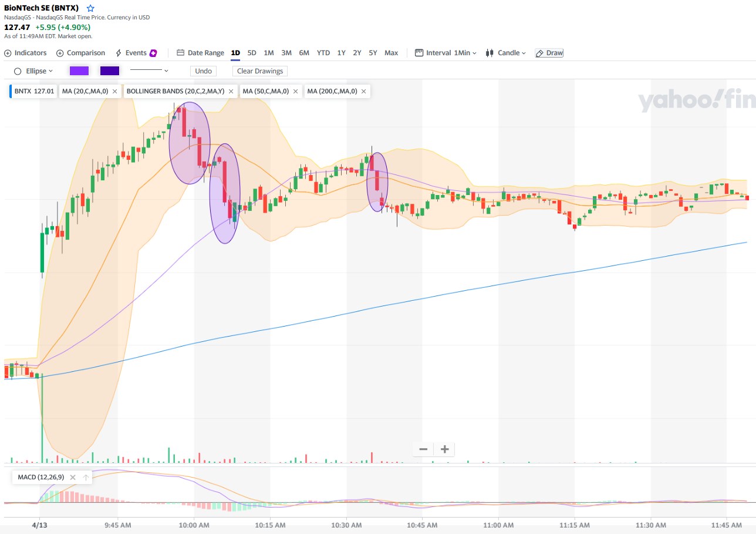Select the 5D time range
756x534 pixels.
point(252,53)
